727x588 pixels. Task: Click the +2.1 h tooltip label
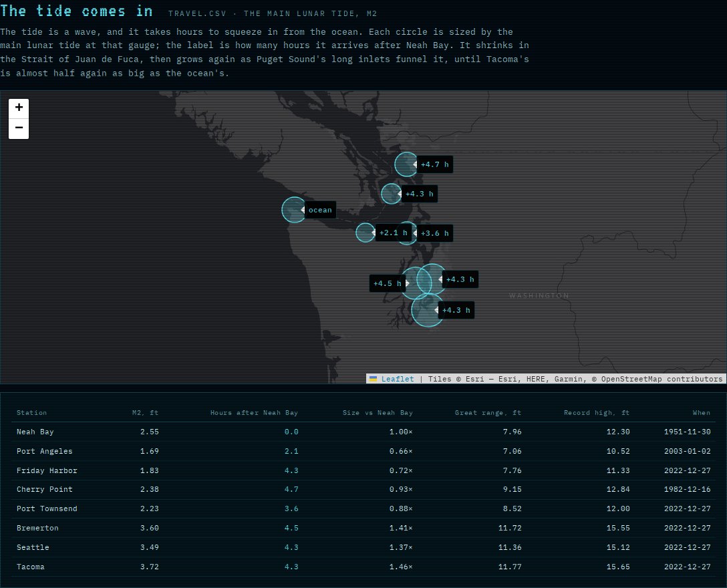[x=393, y=233]
